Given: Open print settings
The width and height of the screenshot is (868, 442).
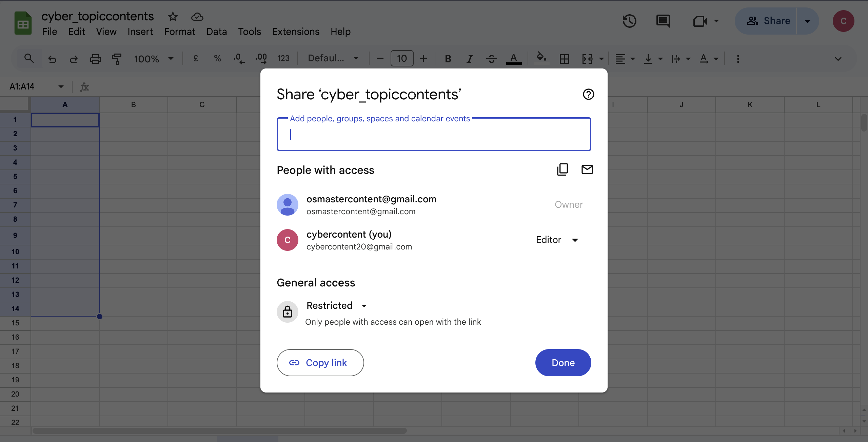Looking at the screenshot, I should pos(96,58).
